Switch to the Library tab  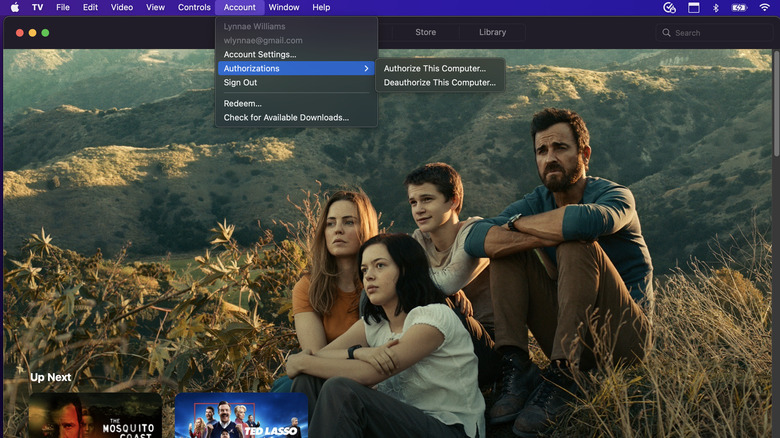pyautogui.click(x=492, y=32)
